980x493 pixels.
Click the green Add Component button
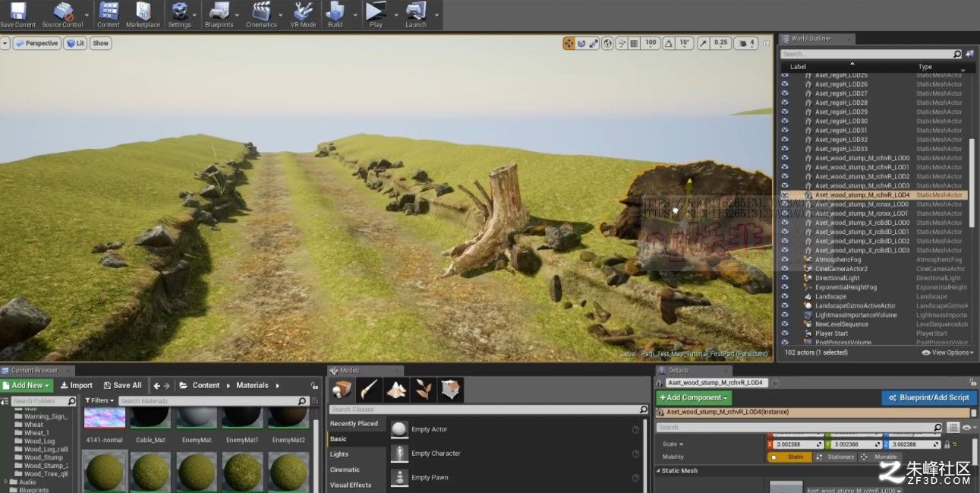point(694,397)
